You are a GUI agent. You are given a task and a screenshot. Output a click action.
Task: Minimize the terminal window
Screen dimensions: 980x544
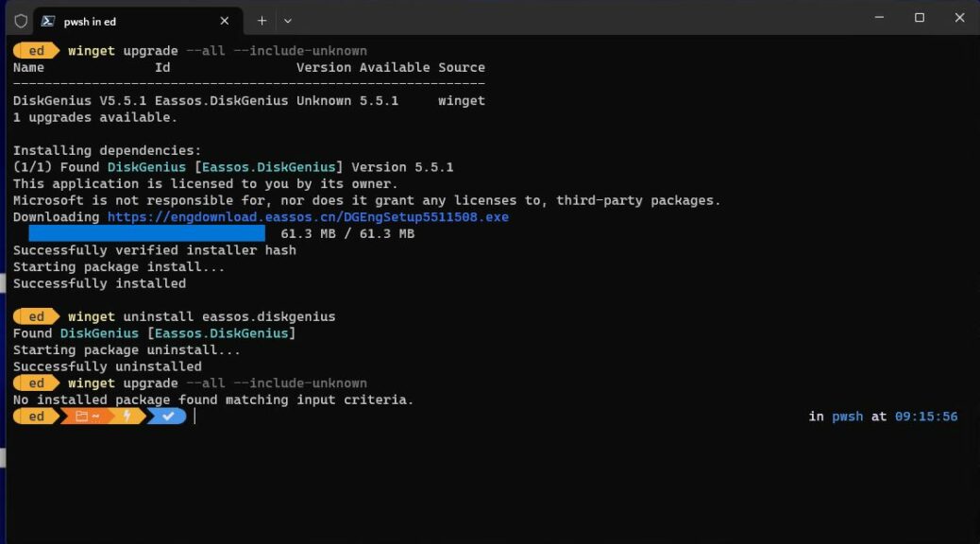879,18
